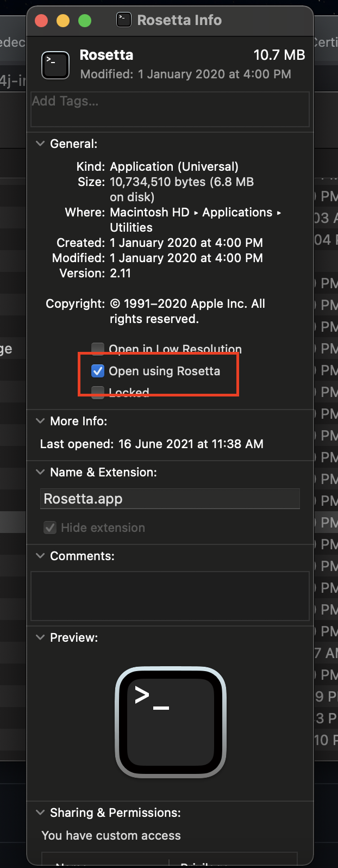Toggle the Locked checkbox
338x868 pixels.
(x=98, y=392)
